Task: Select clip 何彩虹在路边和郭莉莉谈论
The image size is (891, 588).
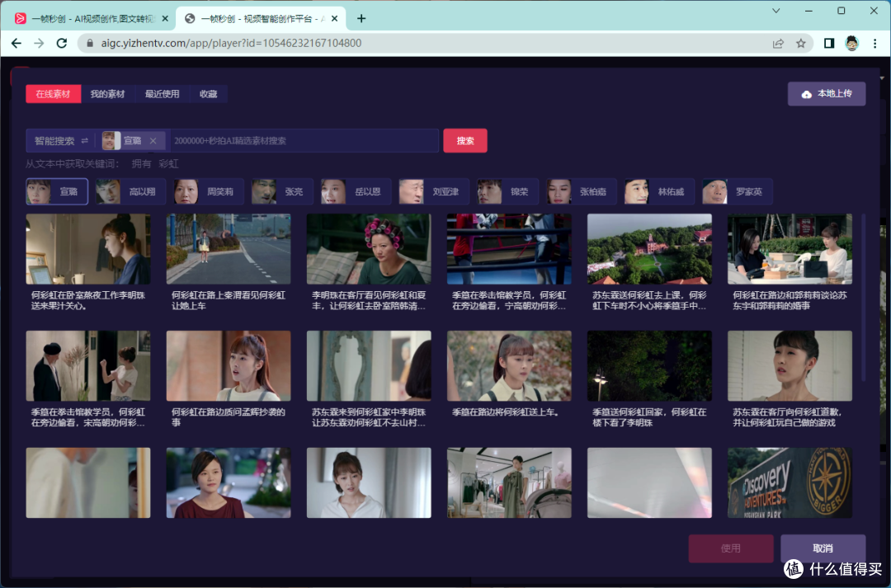Action: coord(790,249)
